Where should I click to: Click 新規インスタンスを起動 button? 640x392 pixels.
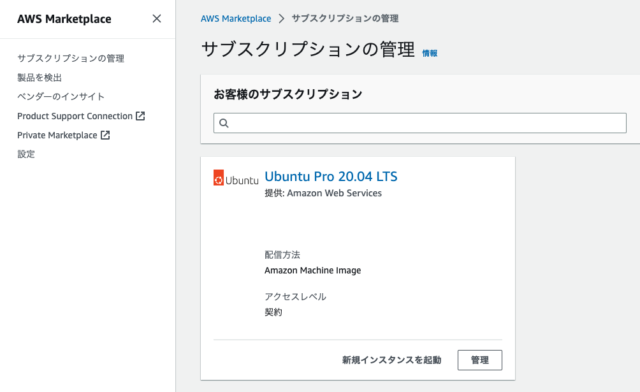click(392, 360)
